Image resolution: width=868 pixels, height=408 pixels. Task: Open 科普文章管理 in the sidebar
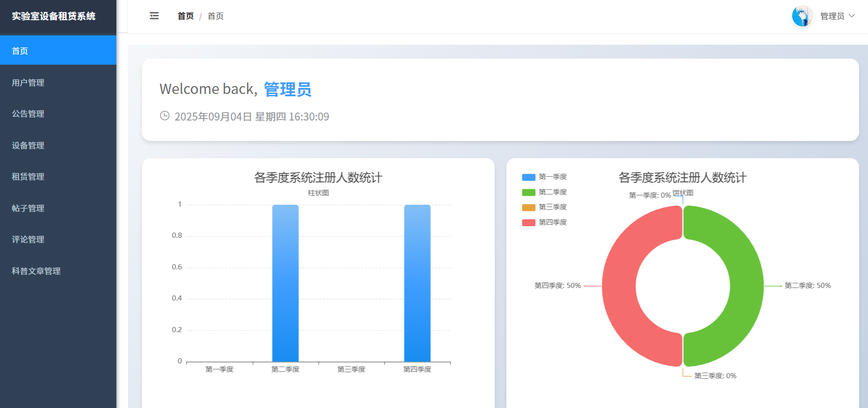pyautogui.click(x=36, y=271)
